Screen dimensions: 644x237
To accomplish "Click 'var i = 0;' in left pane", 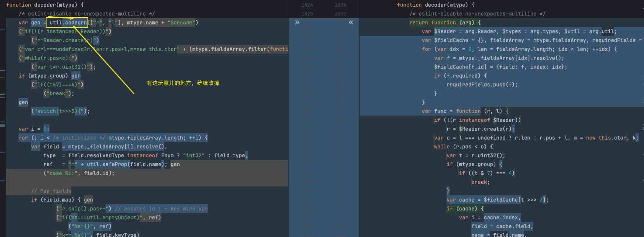I will click(x=34, y=129).
